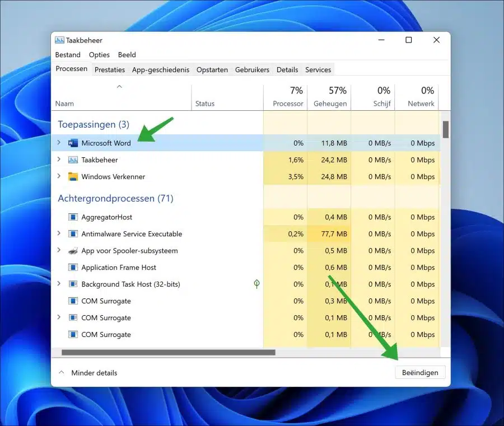Expand App voor Spooler-subsysteem row
The width and height of the screenshot is (504, 426).
[x=59, y=250]
